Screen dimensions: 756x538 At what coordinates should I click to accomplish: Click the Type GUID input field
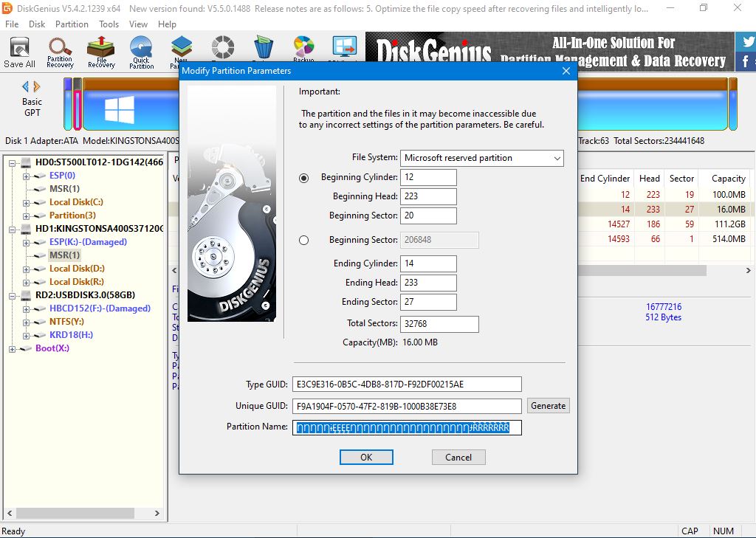click(407, 384)
